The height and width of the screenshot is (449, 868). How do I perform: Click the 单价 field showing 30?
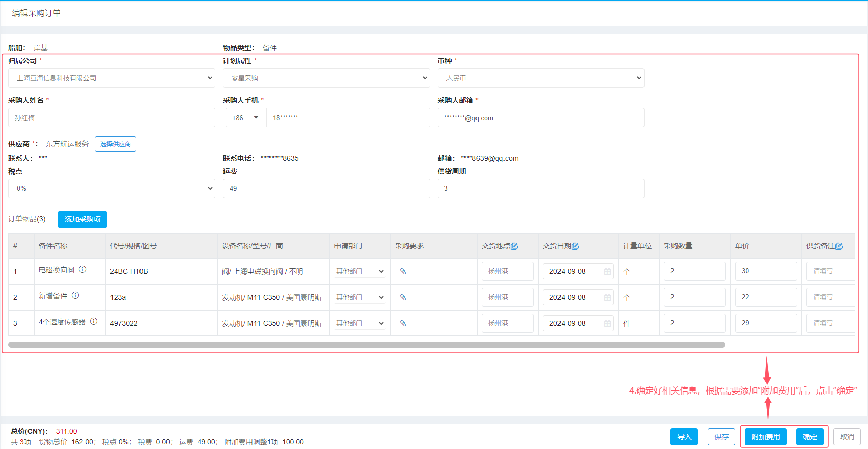coord(766,271)
